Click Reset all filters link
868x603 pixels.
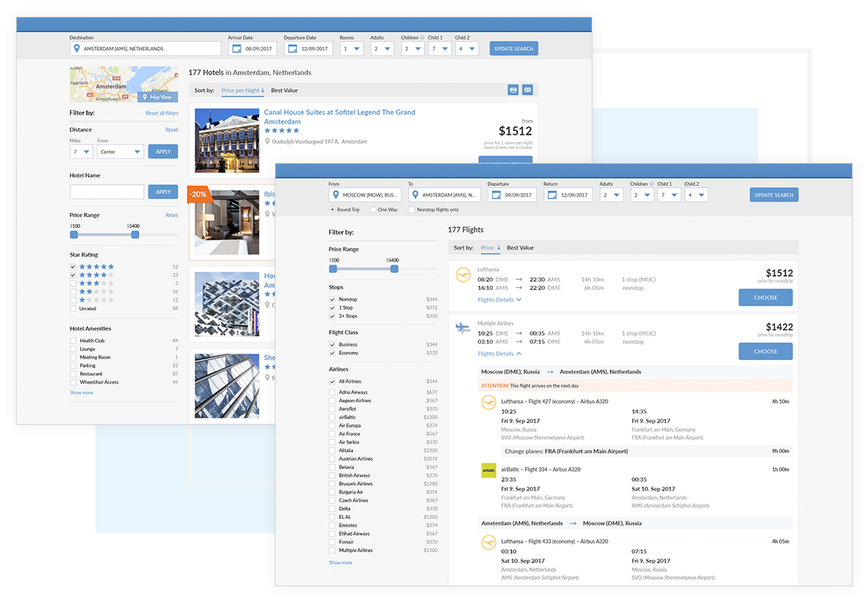162,114
